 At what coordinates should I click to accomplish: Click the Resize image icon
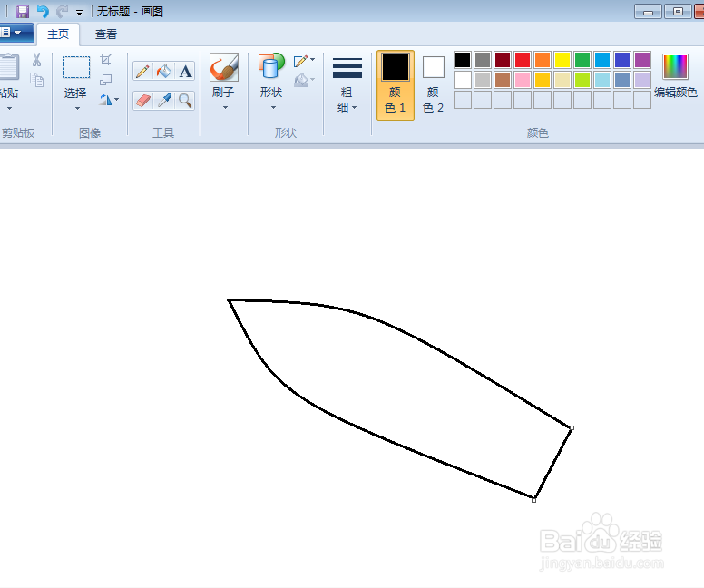(105, 80)
